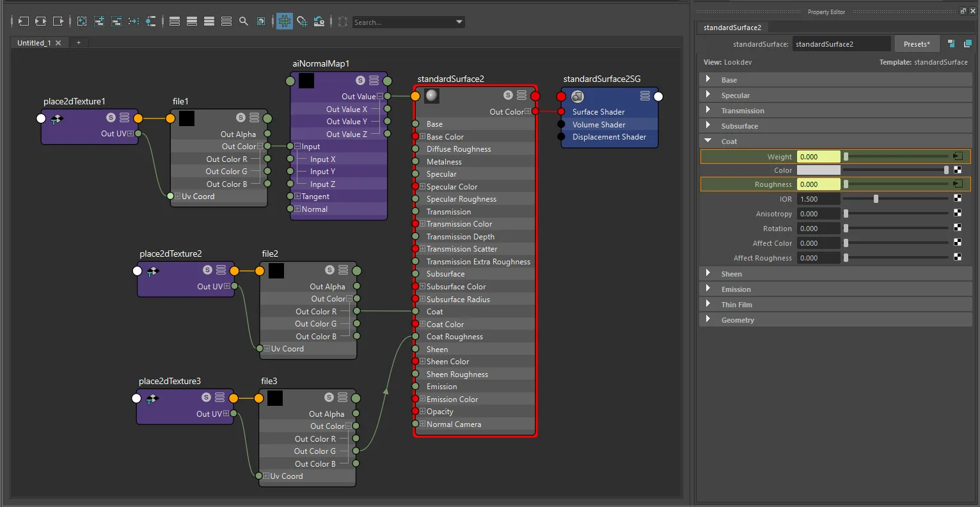Click the add selected nodes to graph icon
This screenshot has width=980, height=507.
pyautogui.click(x=99, y=21)
